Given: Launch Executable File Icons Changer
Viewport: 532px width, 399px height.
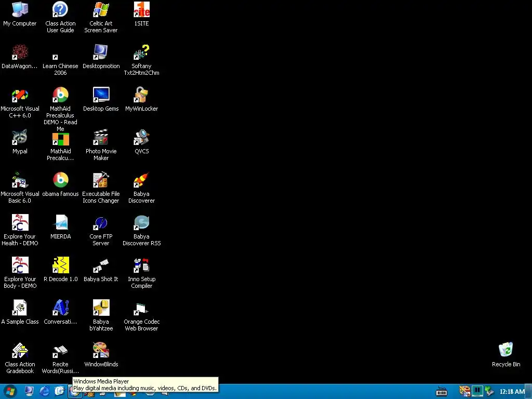Looking at the screenshot, I should (x=101, y=180).
